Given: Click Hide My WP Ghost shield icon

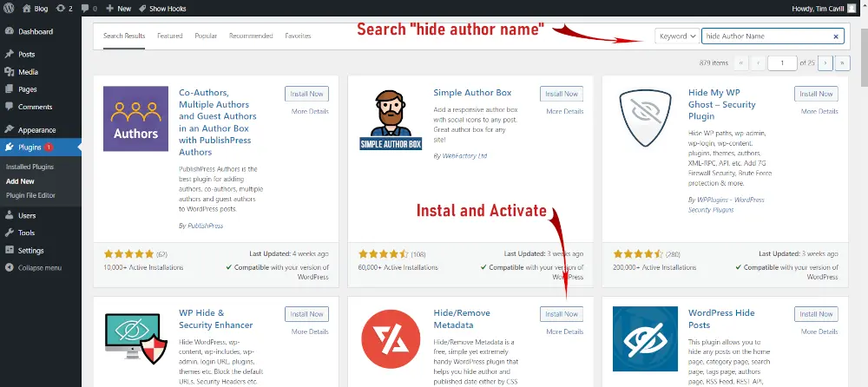Looking at the screenshot, I should tap(645, 119).
